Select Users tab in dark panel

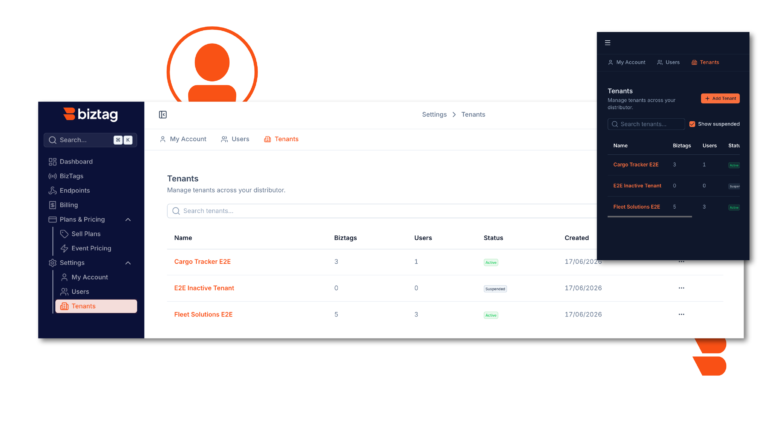tap(668, 62)
